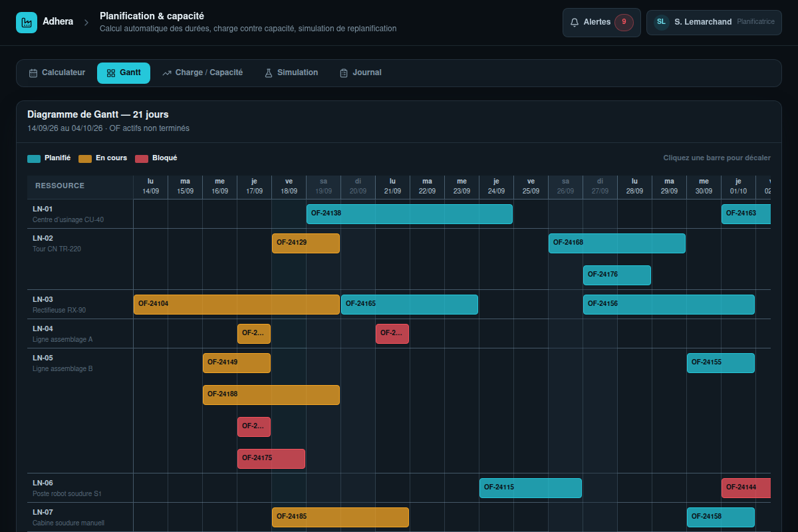Open the Simulation tab
Screen dimensions: 798x532
coord(291,72)
